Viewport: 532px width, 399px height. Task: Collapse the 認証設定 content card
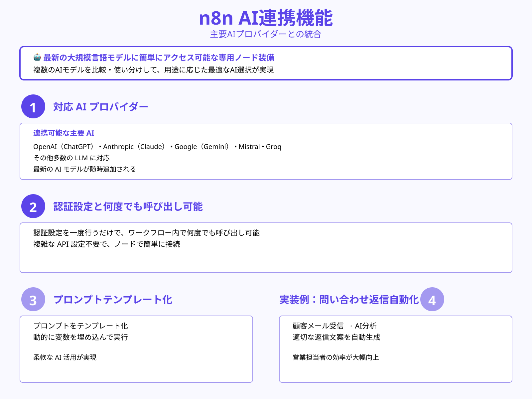266,247
